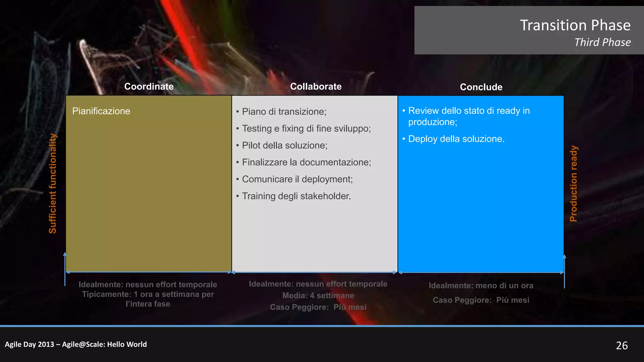Image resolution: width=644 pixels, height=362 pixels.
Task: Click the Media 4 settimane note
Action: point(318,295)
